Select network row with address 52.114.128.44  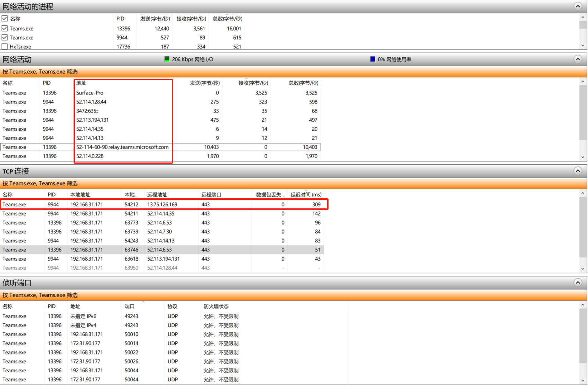pyautogui.click(x=160, y=102)
